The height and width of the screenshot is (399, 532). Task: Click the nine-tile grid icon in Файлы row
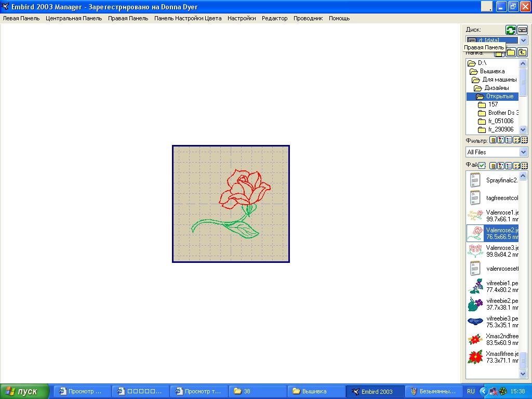click(x=524, y=166)
